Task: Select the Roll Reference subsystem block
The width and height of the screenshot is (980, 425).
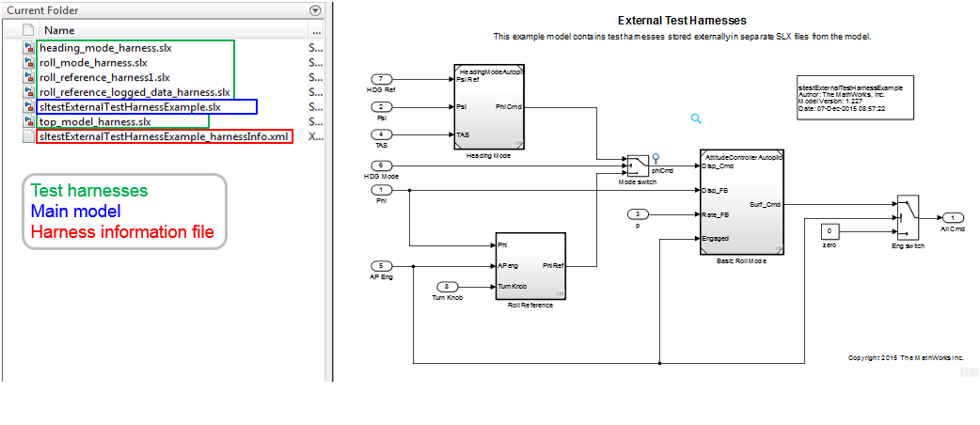Action: (530, 266)
